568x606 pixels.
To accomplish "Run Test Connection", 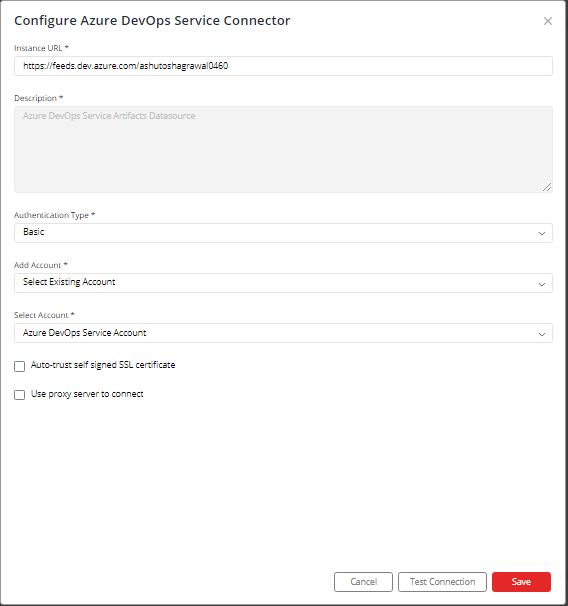I will [x=442, y=582].
